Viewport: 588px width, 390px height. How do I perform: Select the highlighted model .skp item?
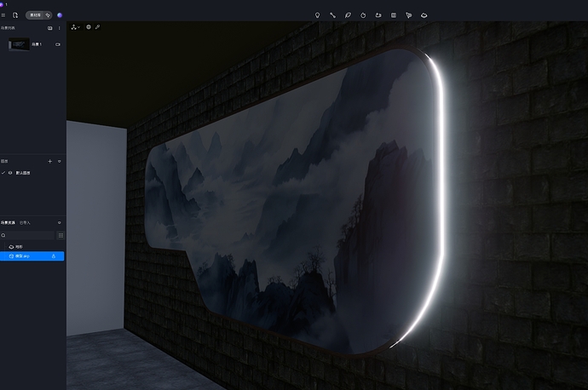tap(32, 256)
